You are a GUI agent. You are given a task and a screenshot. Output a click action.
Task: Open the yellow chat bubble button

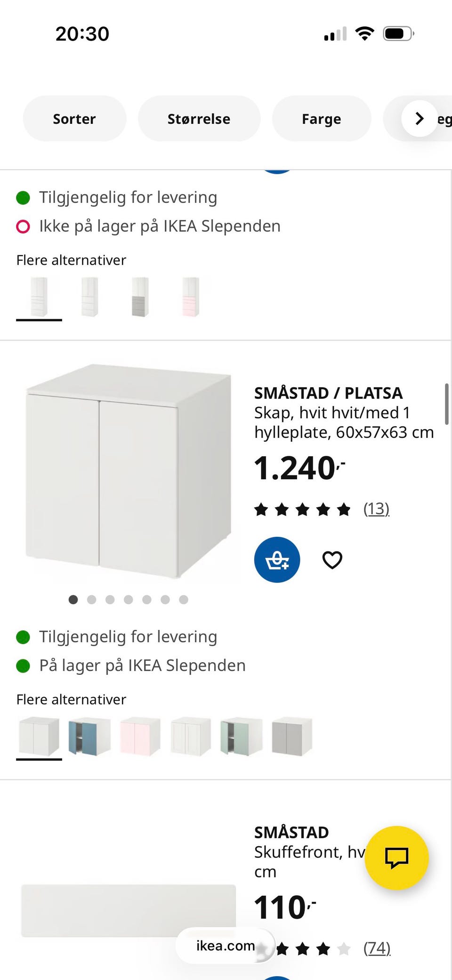tap(396, 858)
